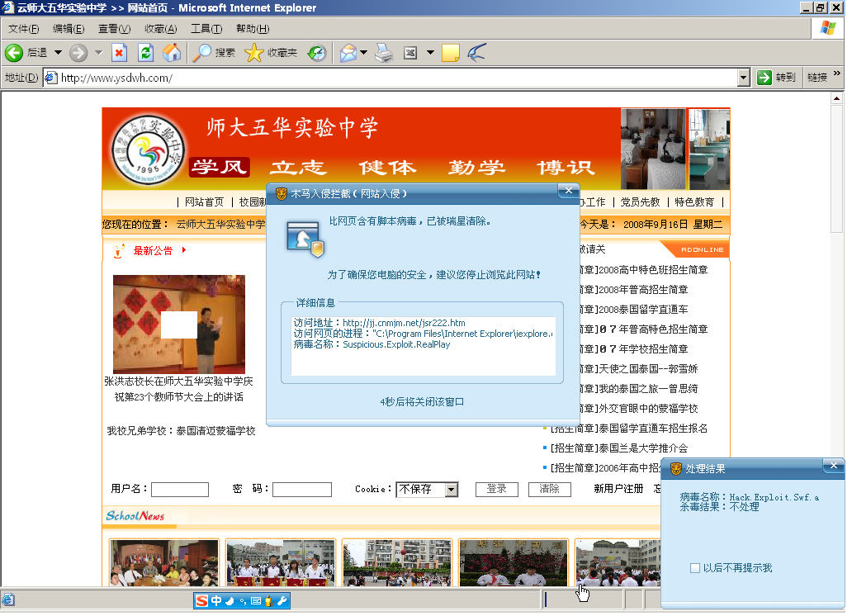Click the Mail envelope icon
852x616 pixels.
pyautogui.click(x=348, y=53)
